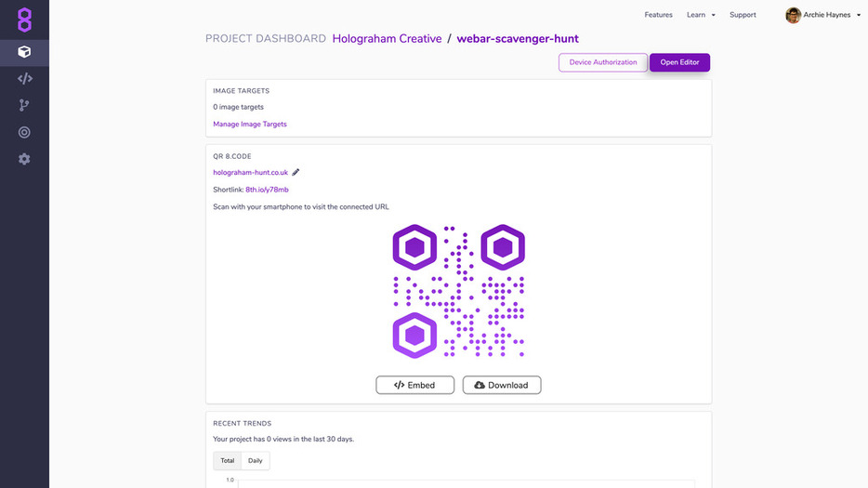868x488 pixels.
Task: Click the 'IMAGE TARGETS' section label
Action: pos(242,91)
